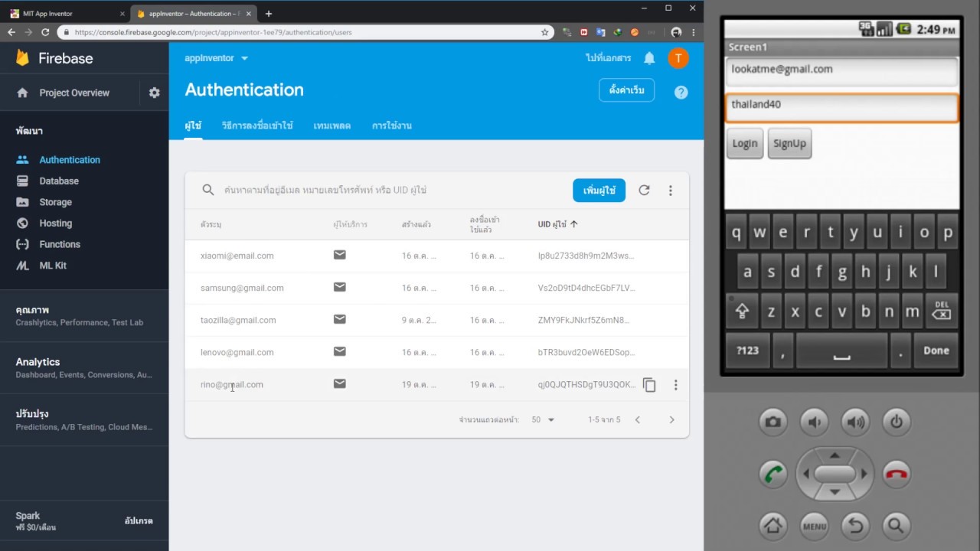Tap the shift key on emulator keyboard
980x551 pixels.
742,310
